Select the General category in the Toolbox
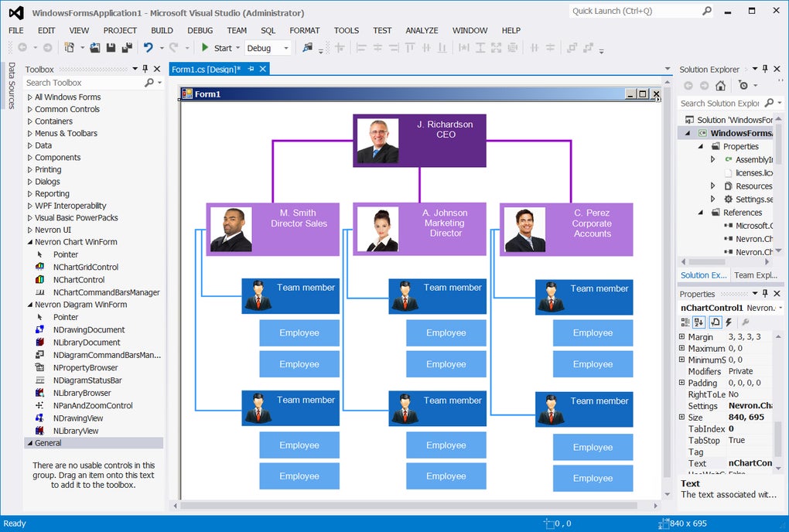Screen dimensions: 789x532 click(50, 442)
